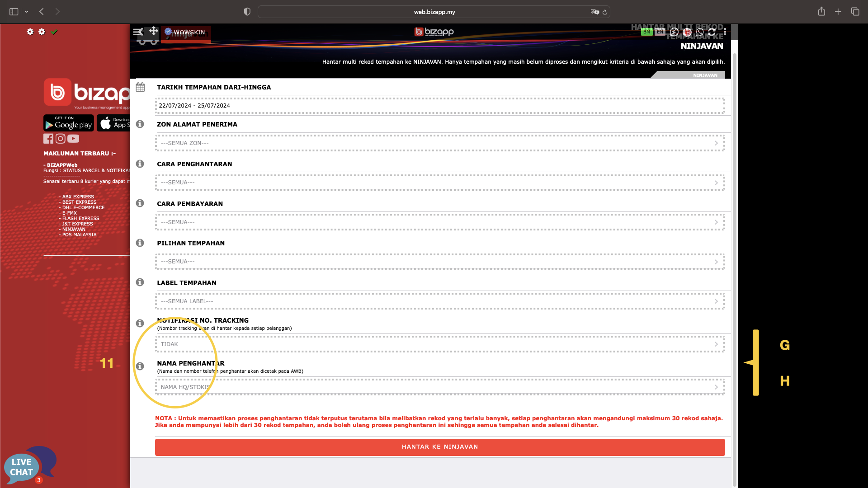
Task: Switch language to BM
Action: coord(646,32)
